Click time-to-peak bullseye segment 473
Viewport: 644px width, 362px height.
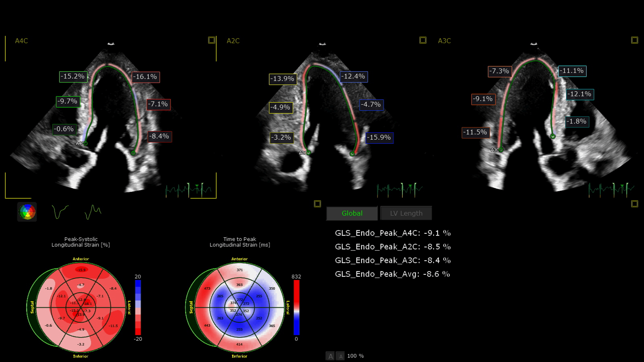tap(207, 289)
